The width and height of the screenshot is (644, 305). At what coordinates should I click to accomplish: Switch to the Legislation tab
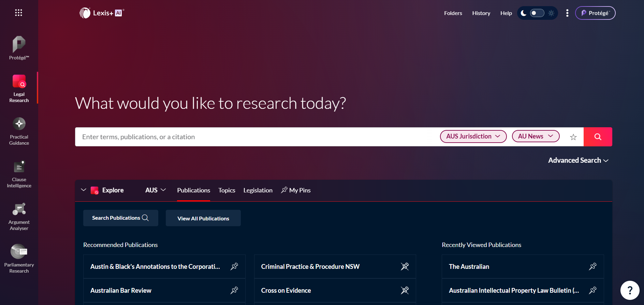258,190
